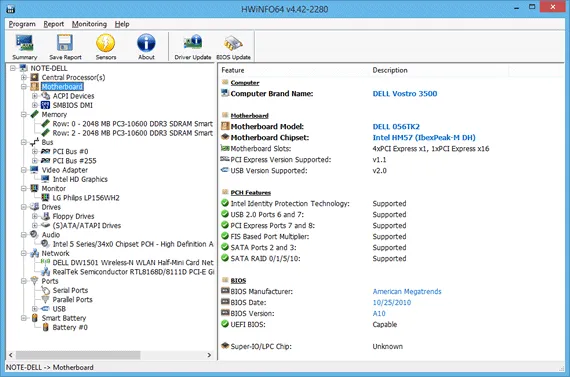The height and width of the screenshot is (377, 570).
Task: Select the NOTE-DELL computer root
Action: (x=49, y=68)
